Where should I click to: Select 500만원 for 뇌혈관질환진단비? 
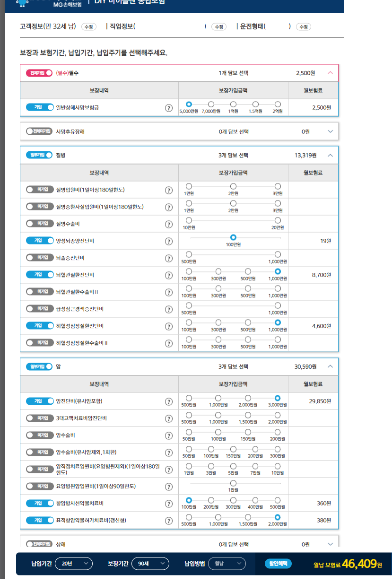pyautogui.click(x=248, y=271)
